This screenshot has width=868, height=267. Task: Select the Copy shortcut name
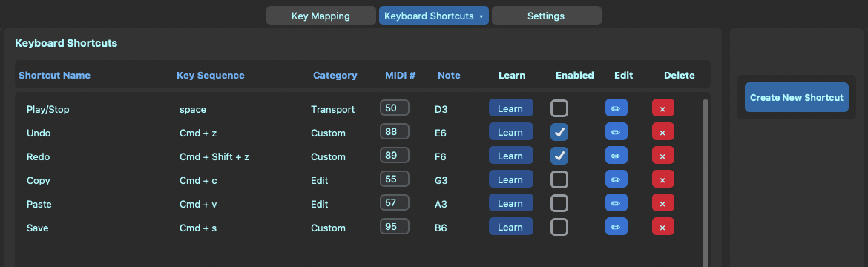click(38, 180)
